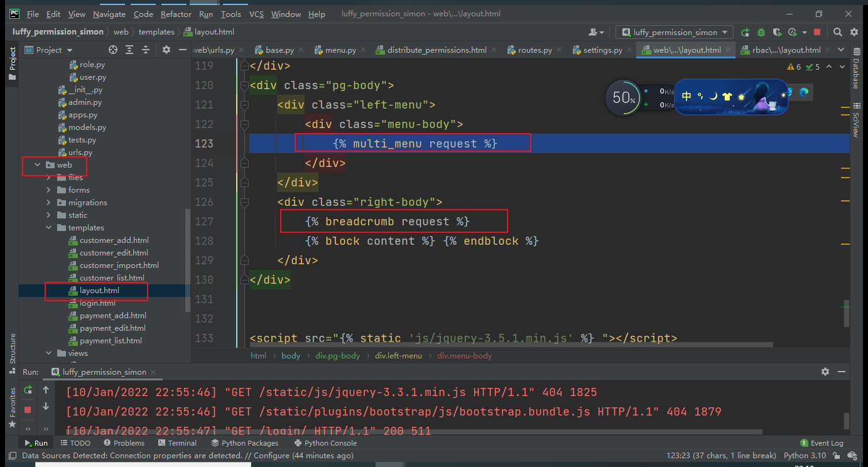Open the Event Log
This screenshot has width=868, height=467.
pos(822,443)
